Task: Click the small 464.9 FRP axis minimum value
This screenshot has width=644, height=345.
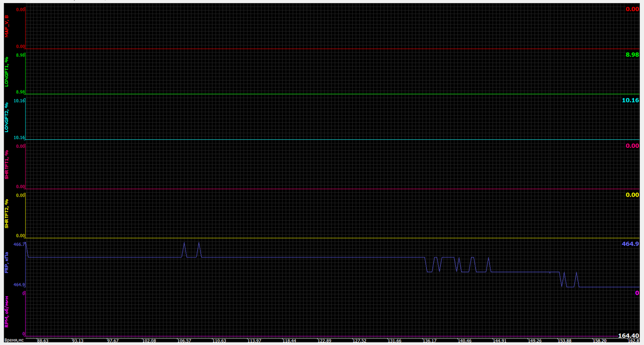Action: [x=19, y=285]
